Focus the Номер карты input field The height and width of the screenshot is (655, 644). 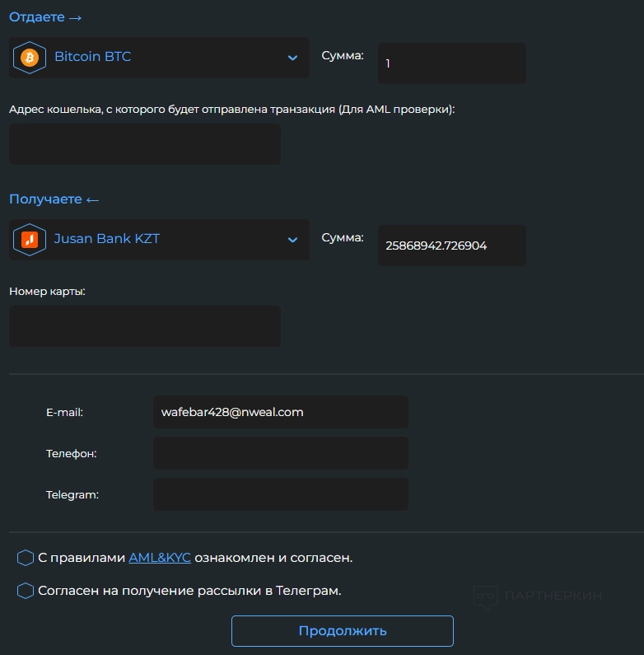click(x=145, y=326)
